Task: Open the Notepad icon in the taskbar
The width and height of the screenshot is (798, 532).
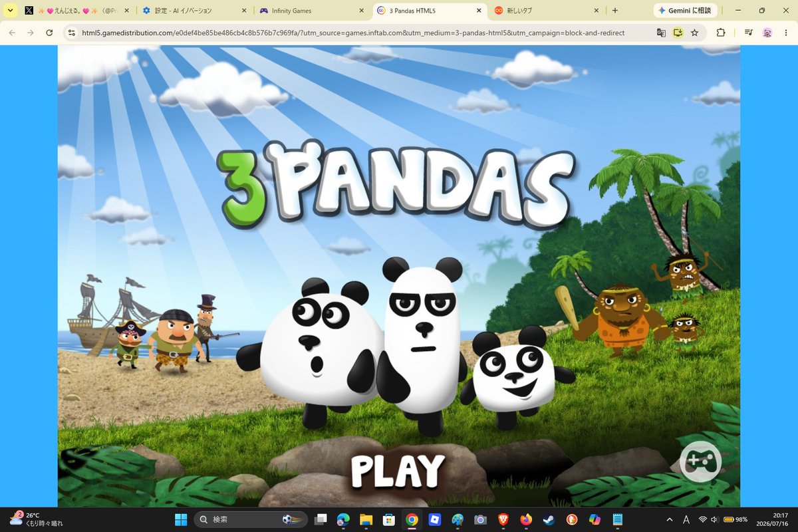Action: tap(618, 519)
